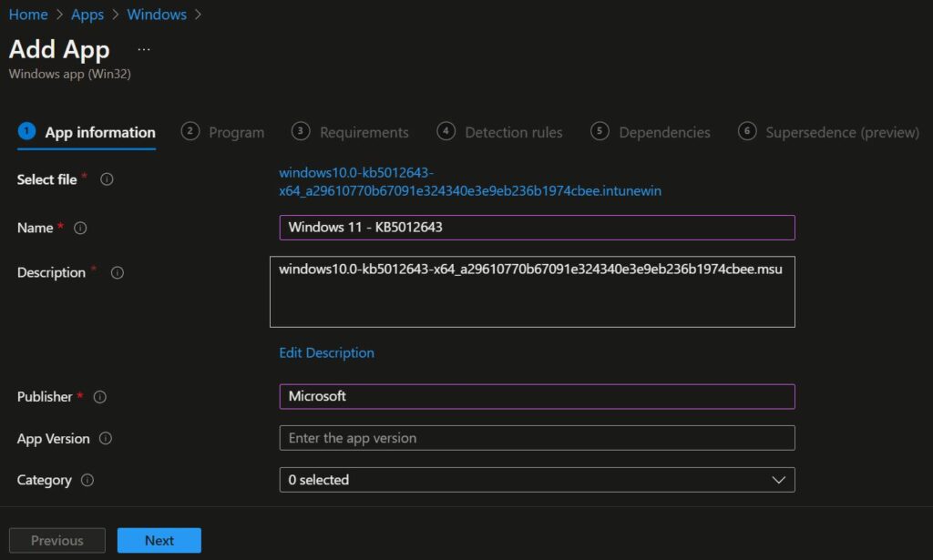Focus the Publisher field containing Microsoft
933x560 pixels.
click(537, 396)
